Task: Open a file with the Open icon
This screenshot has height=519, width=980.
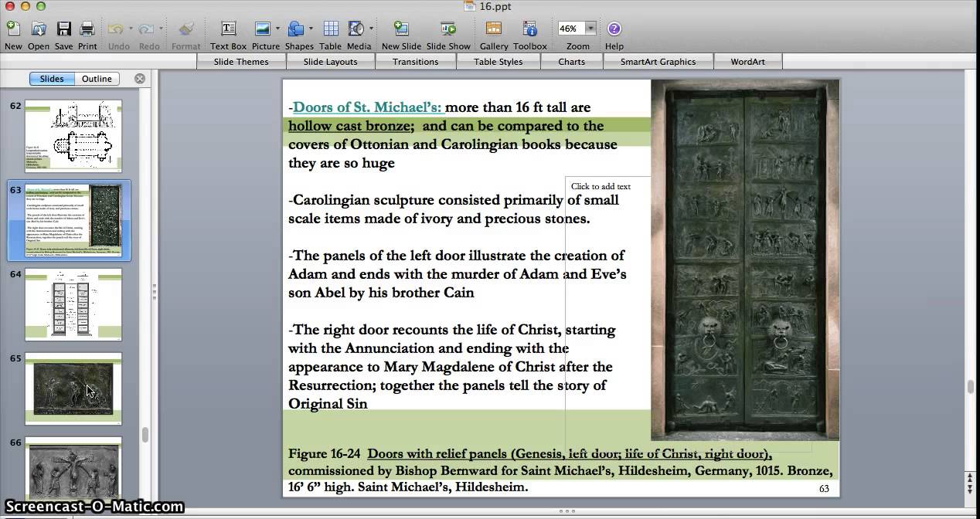Action: (x=39, y=29)
